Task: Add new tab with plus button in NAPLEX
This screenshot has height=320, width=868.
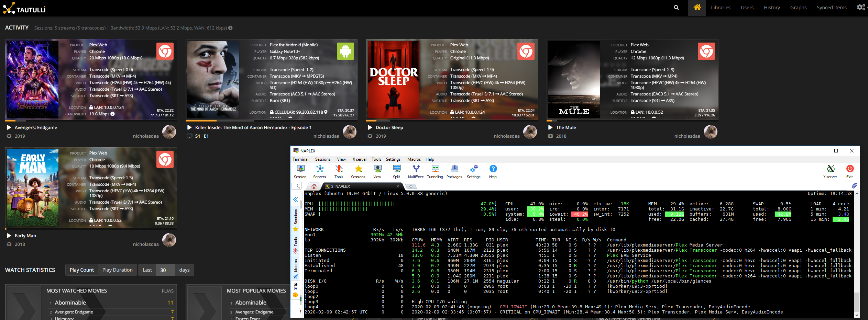Action: pyautogui.click(x=411, y=186)
